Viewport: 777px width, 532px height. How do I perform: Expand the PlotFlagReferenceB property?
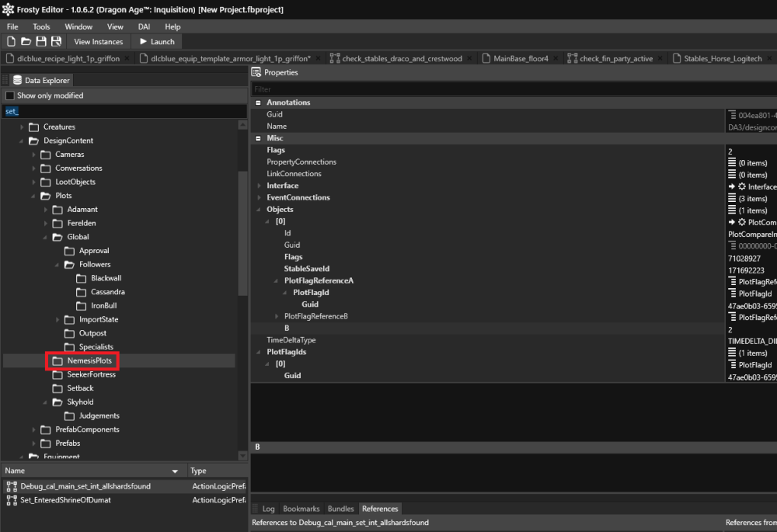[x=277, y=316]
